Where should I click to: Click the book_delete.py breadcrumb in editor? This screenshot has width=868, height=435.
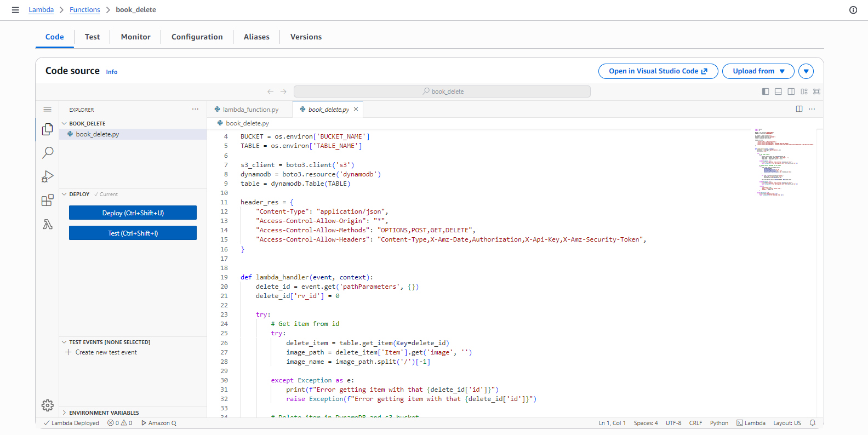243,123
